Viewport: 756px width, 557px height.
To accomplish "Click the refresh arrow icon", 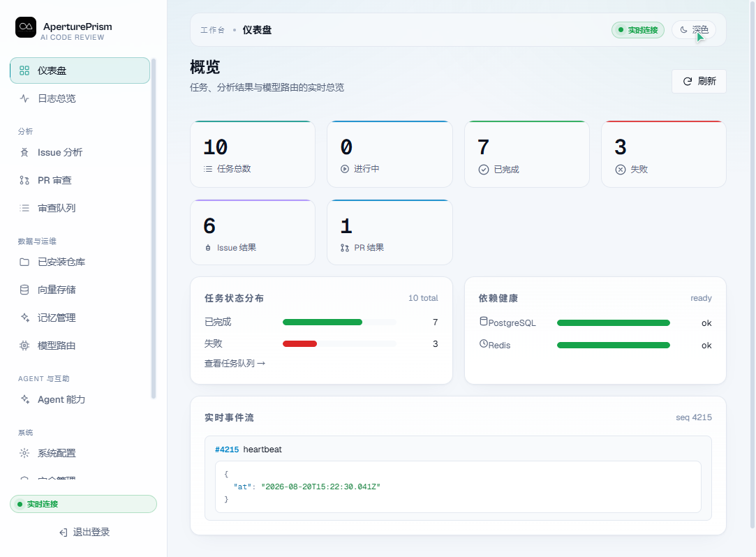I will click(688, 82).
